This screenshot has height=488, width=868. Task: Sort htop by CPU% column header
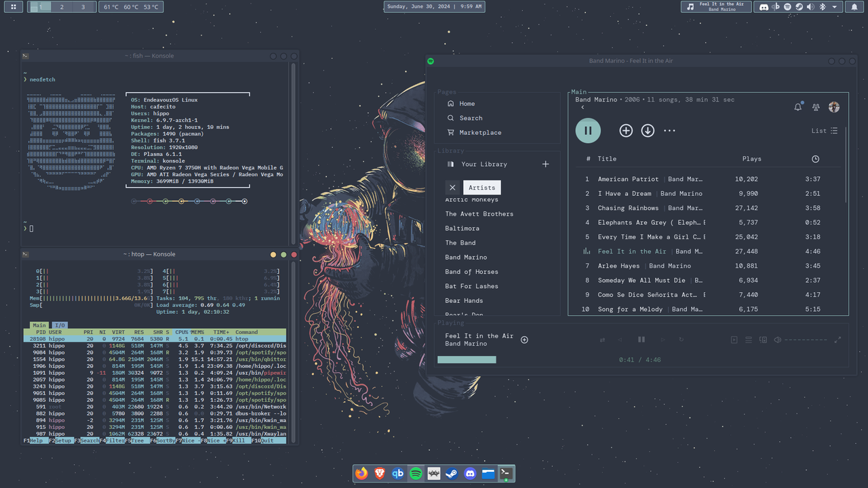click(181, 332)
